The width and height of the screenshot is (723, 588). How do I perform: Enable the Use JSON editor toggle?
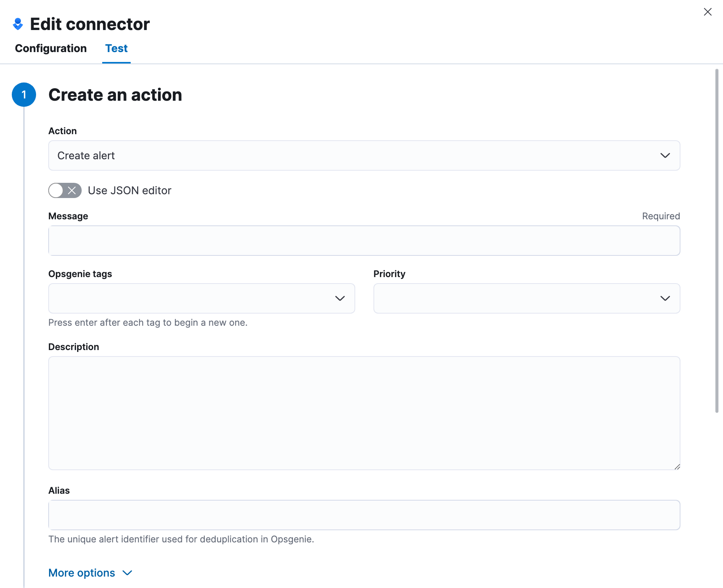click(65, 190)
